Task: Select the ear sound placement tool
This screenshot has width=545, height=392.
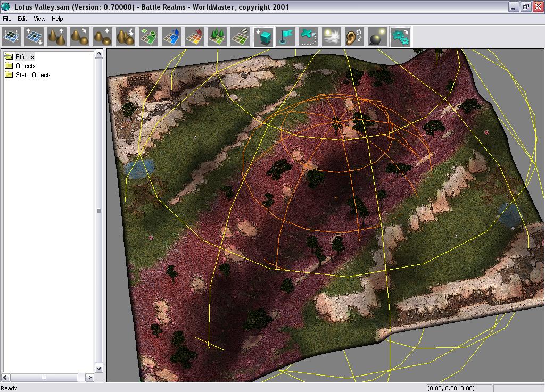Action: pos(354,37)
